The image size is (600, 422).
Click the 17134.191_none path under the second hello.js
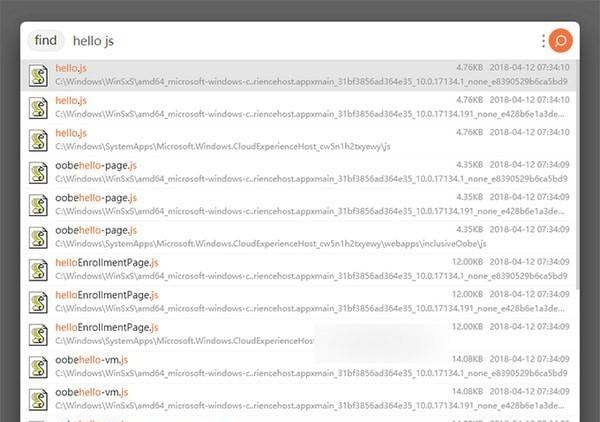click(x=310, y=114)
